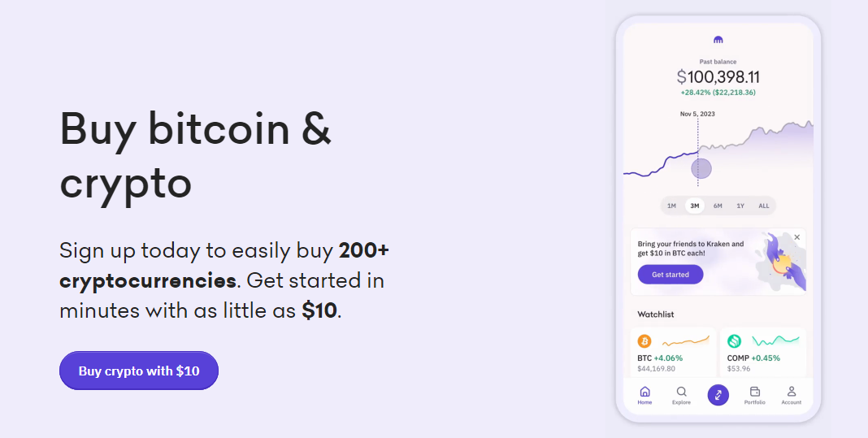The height and width of the screenshot is (438, 868).
Task: Open the BTC watchlist card price
Action: pyautogui.click(x=656, y=368)
